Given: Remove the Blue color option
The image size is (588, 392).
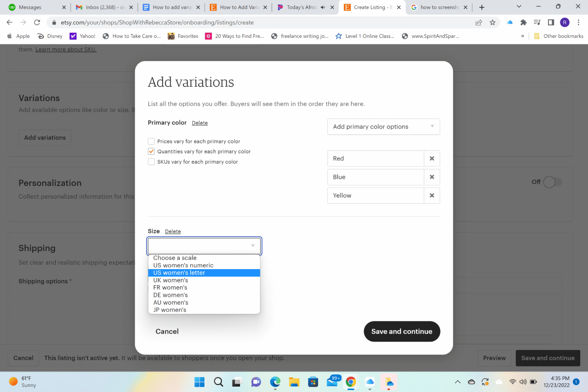Looking at the screenshot, I should pyautogui.click(x=432, y=177).
